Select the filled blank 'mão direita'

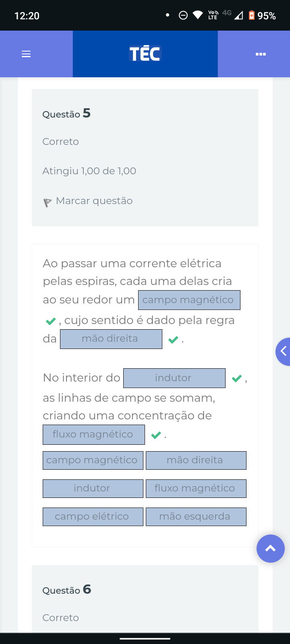[111, 339]
